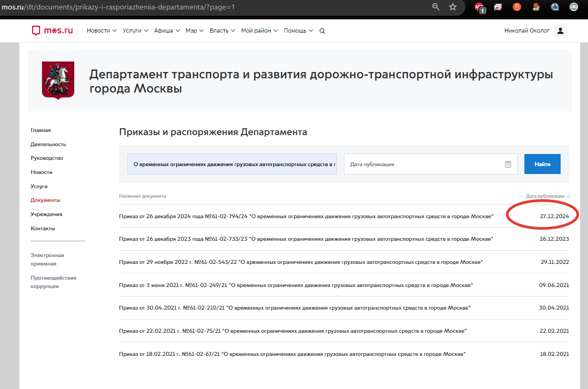
Task: Open site search via the magnifier icon
Action: point(322,30)
